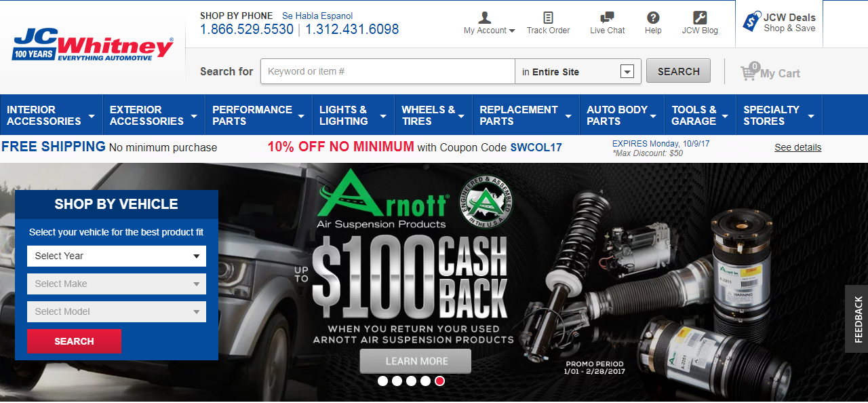Focus the keyword or item search field
868x403 pixels.
tap(388, 71)
